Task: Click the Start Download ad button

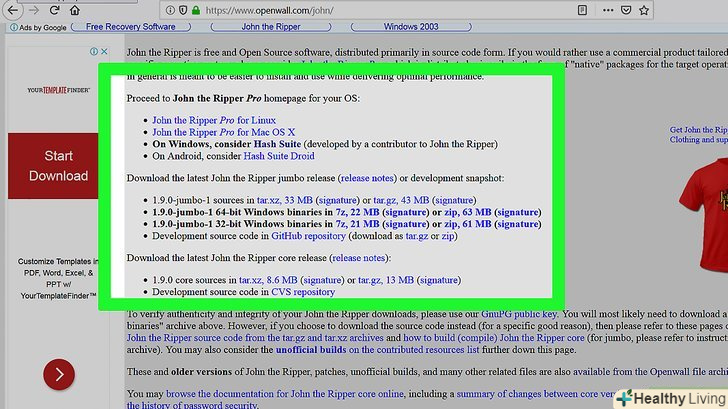Action: [58, 166]
